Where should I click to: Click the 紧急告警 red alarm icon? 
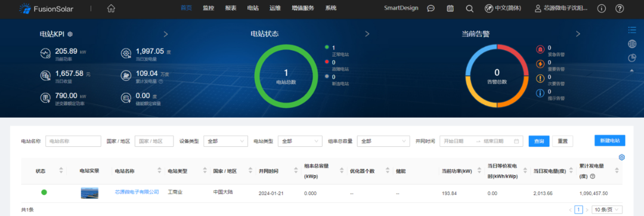click(540, 50)
